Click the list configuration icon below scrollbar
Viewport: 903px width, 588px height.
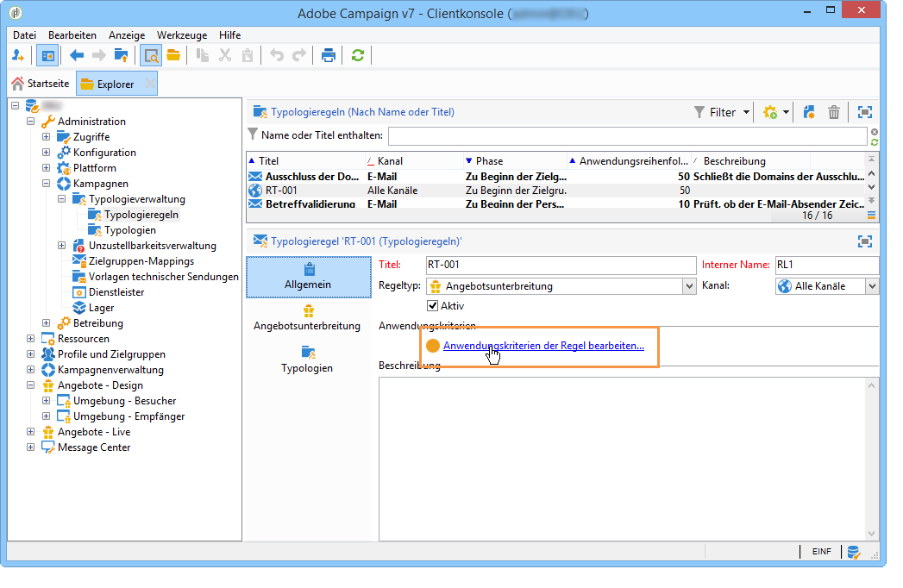[871, 216]
